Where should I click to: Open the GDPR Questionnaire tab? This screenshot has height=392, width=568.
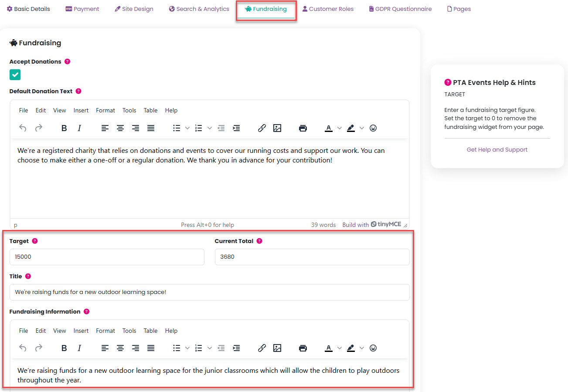[400, 9]
